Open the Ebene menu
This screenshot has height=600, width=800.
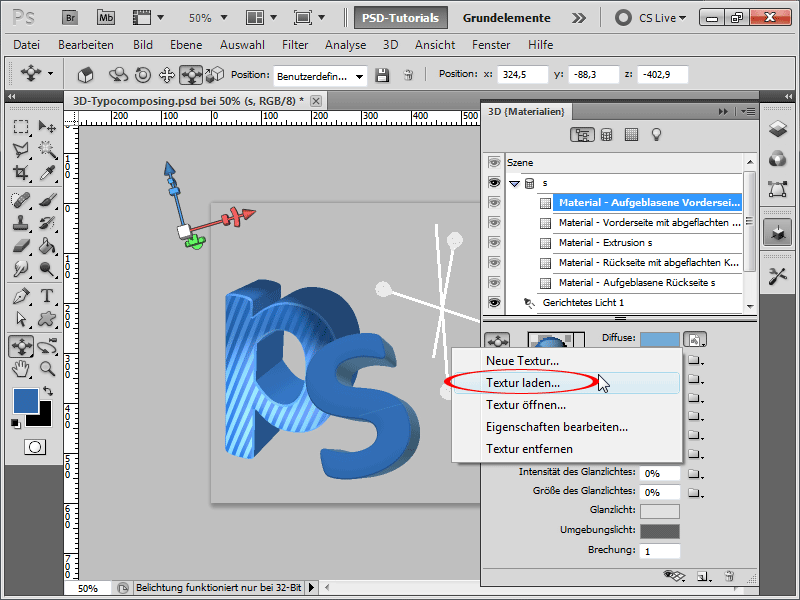click(x=186, y=45)
